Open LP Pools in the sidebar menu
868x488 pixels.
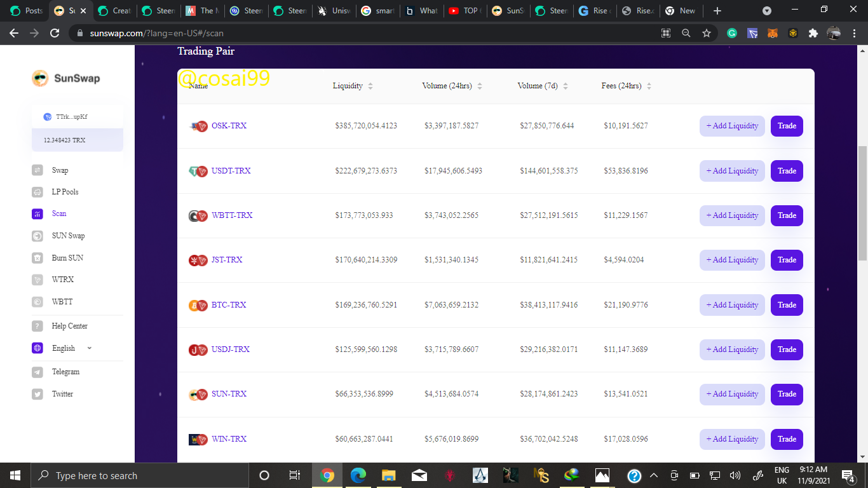65,192
